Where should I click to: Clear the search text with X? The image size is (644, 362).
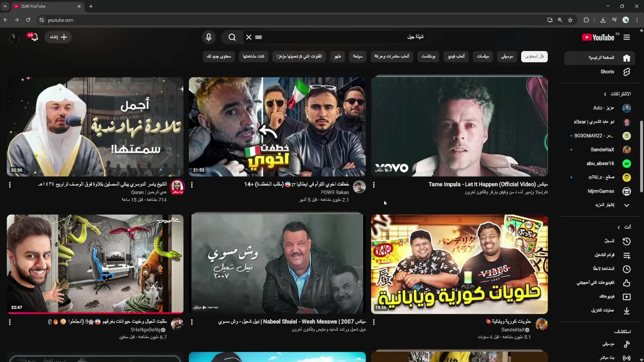249,37
